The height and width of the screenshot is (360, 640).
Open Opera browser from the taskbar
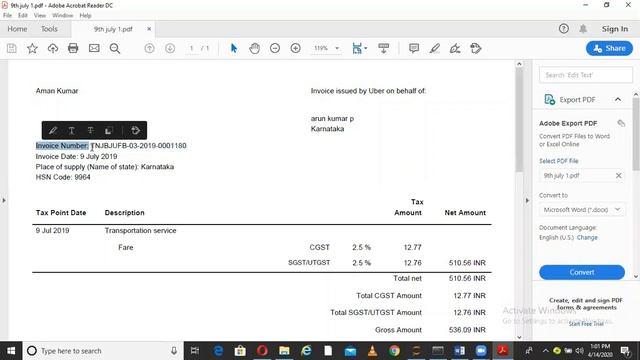[x=262, y=351]
